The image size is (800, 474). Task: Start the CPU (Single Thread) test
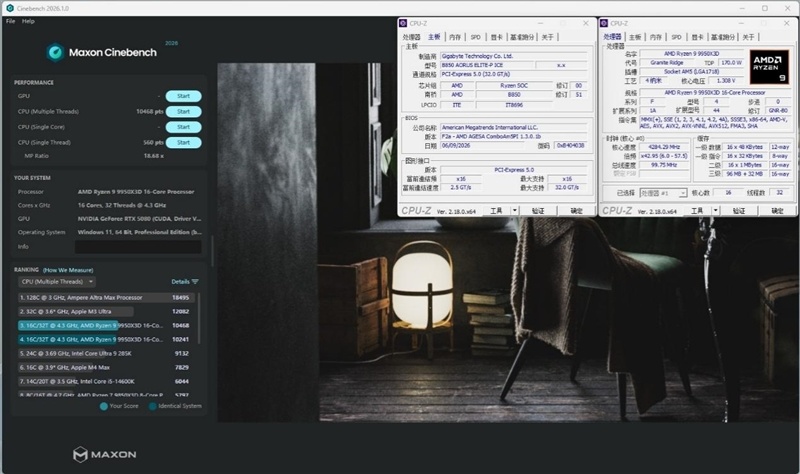(183, 142)
